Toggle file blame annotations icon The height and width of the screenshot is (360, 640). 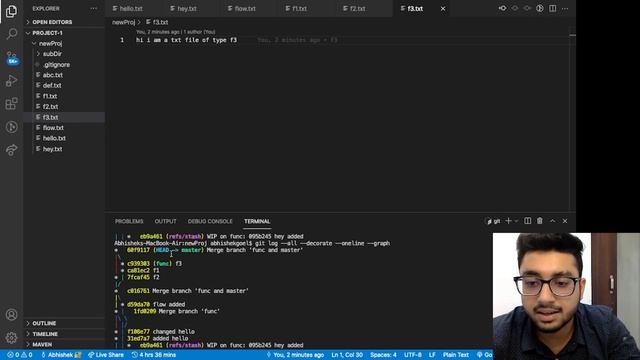click(540, 8)
